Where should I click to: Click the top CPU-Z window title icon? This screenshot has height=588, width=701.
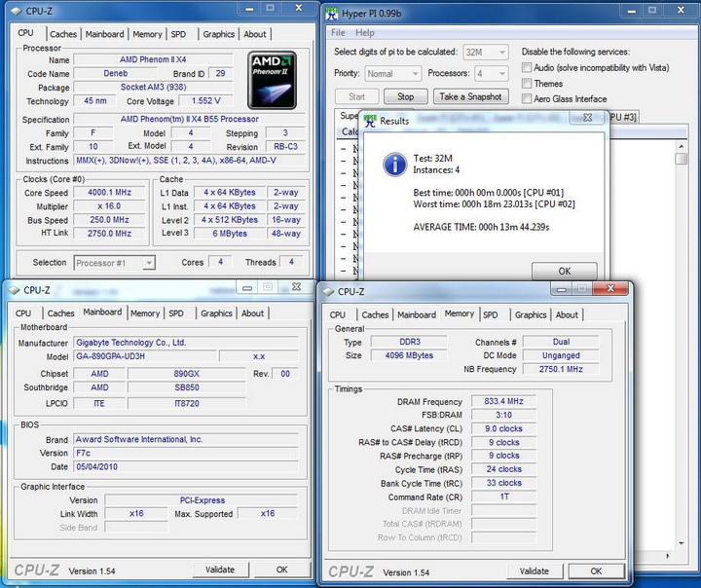[x=14, y=13]
